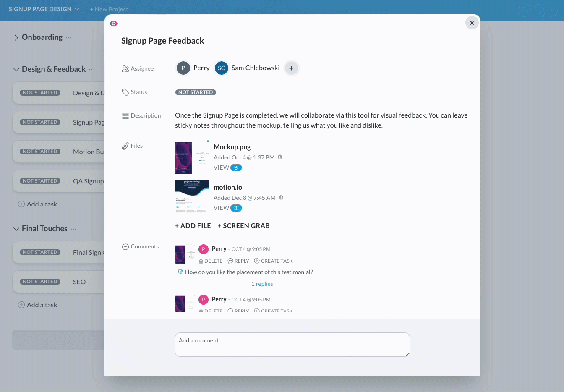564x392 pixels.
Task: Collapse the Design & Feedback section
Action: pyautogui.click(x=16, y=69)
